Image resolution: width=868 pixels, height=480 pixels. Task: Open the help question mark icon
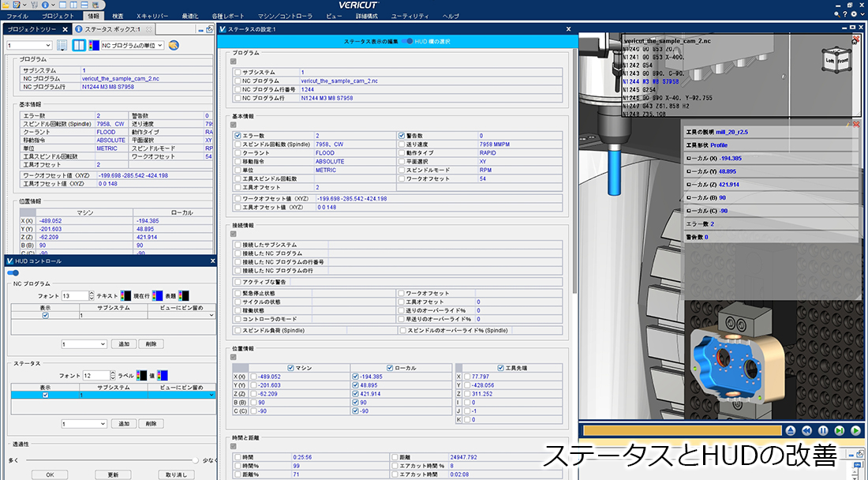845,14
